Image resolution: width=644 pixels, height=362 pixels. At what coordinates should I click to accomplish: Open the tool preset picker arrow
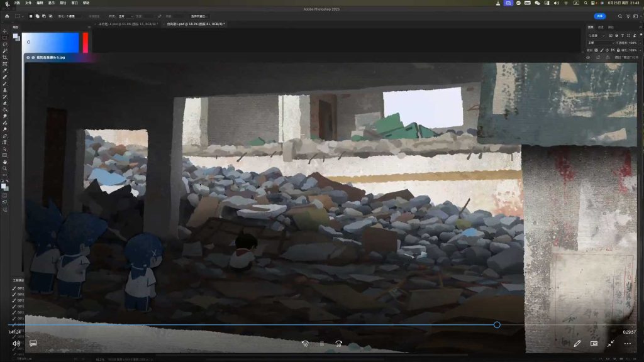pos(22,16)
